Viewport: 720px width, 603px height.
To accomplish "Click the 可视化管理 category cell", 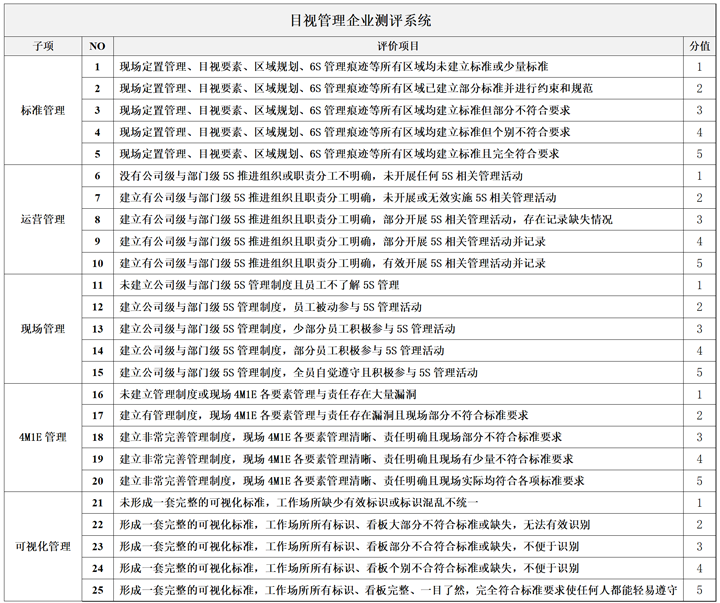I will (42, 546).
